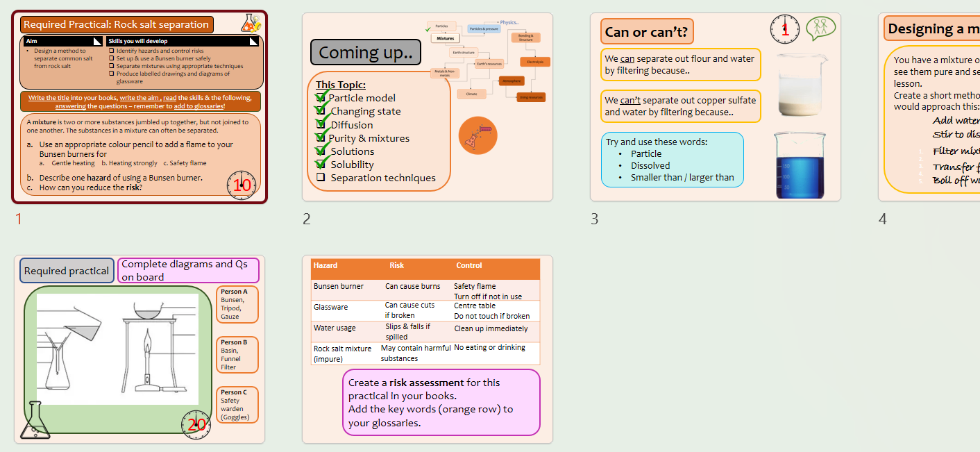The image size is (980, 452).
Task: Click the flask icon on the Rock salt separation slide
Action: point(251,22)
